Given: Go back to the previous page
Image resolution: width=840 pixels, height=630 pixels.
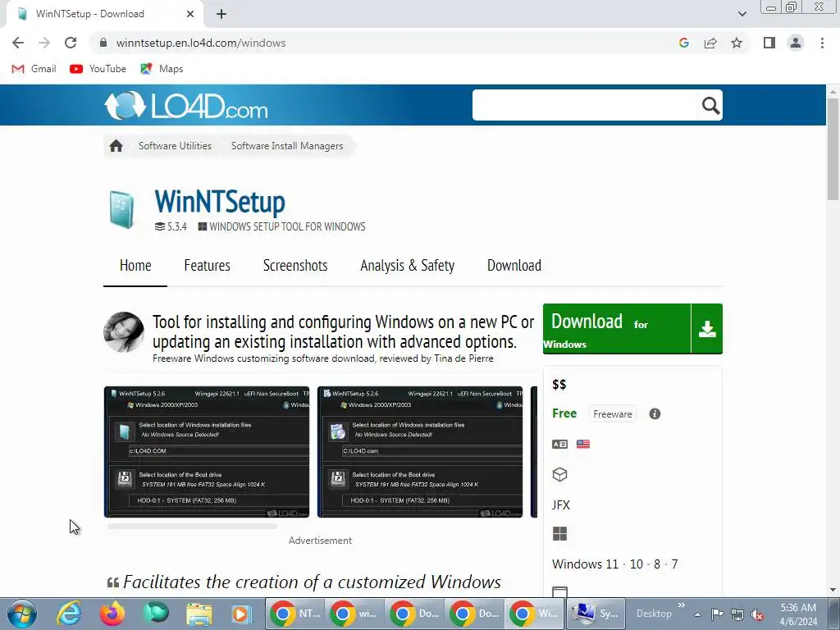Looking at the screenshot, I should [x=18, y=43].
